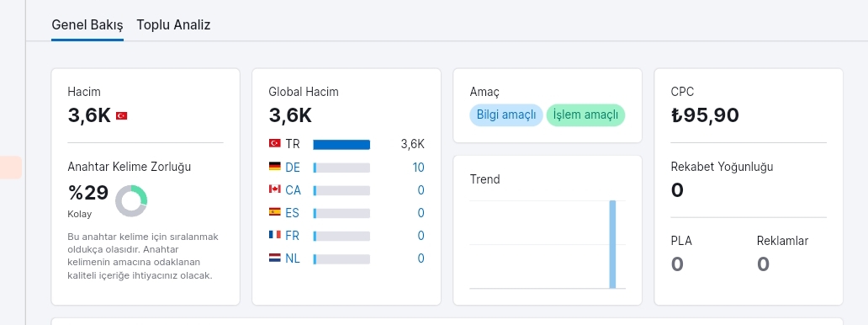Click the ES volume bar
868x325 pixels.
tap(341, 213)
